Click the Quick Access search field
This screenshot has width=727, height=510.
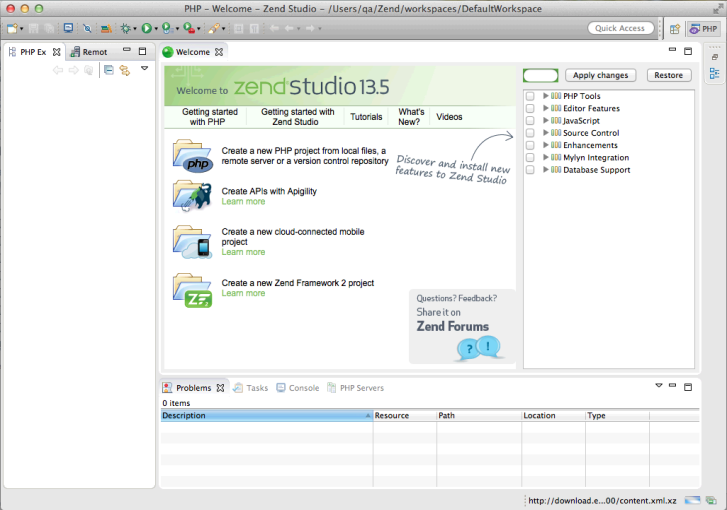(620, 28)
